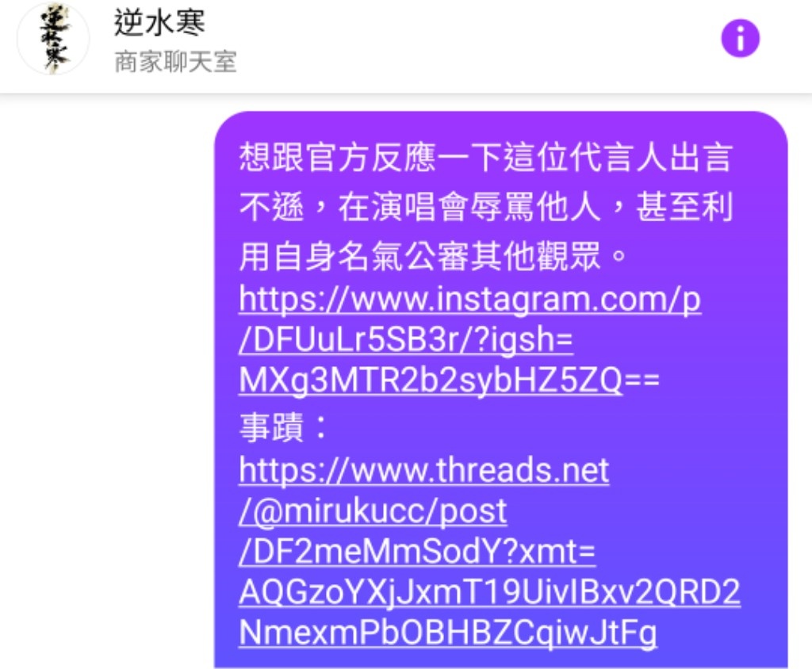Viewport: 812px width, 669px height.
Task: Tap message line starting 想跟官方反應一下
Action: [486, 158]
